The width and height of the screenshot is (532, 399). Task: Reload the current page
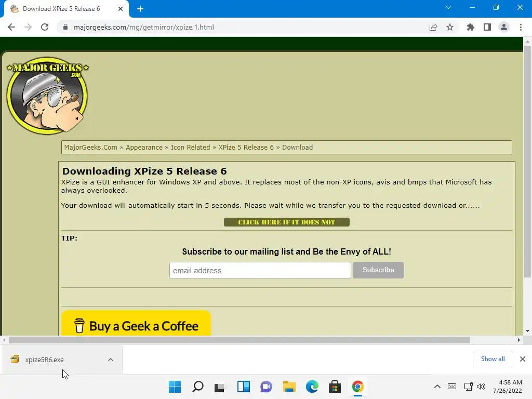coord(45,27)
